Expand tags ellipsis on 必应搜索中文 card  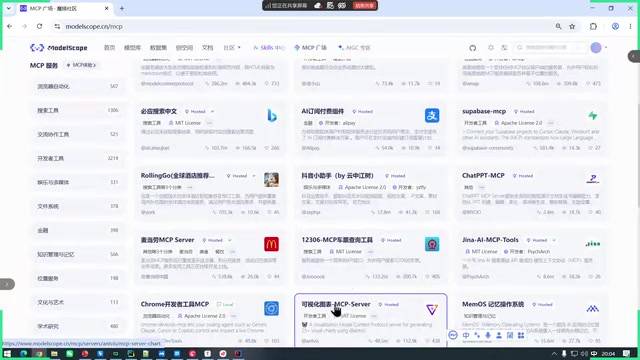click(x=209, y=123)
